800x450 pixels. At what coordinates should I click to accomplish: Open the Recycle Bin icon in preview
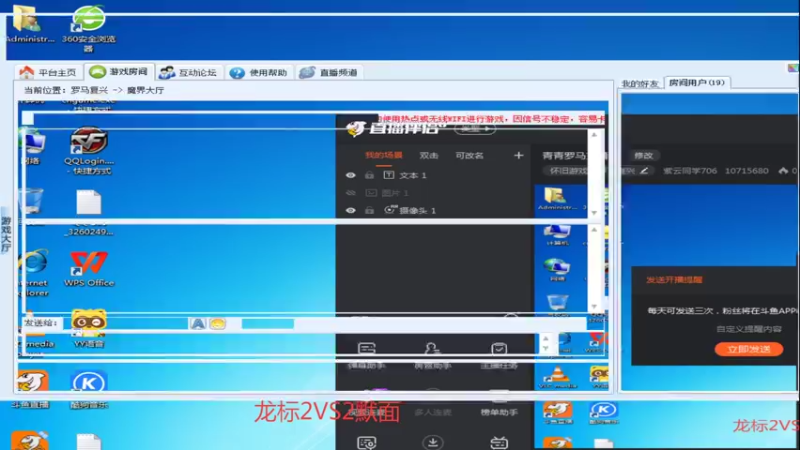click(33, 201)
